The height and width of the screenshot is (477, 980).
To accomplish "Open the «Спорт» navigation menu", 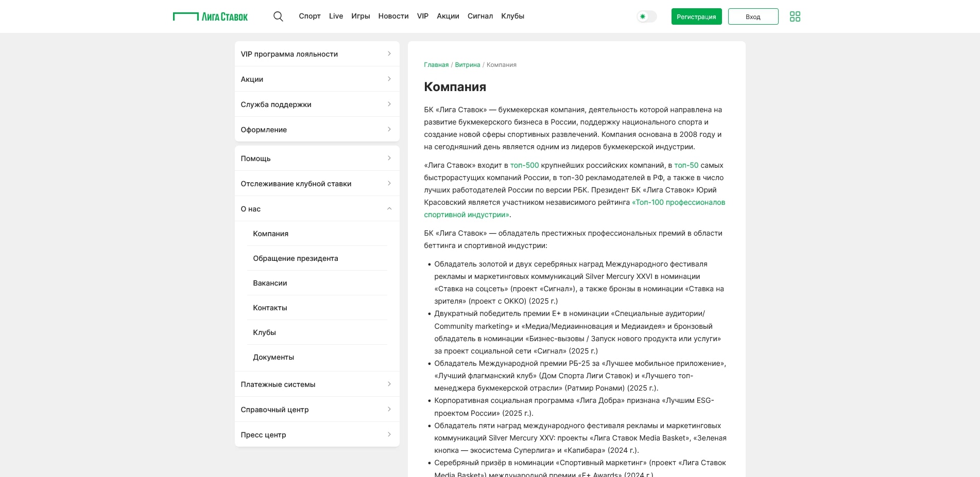I will pos(310,16).
